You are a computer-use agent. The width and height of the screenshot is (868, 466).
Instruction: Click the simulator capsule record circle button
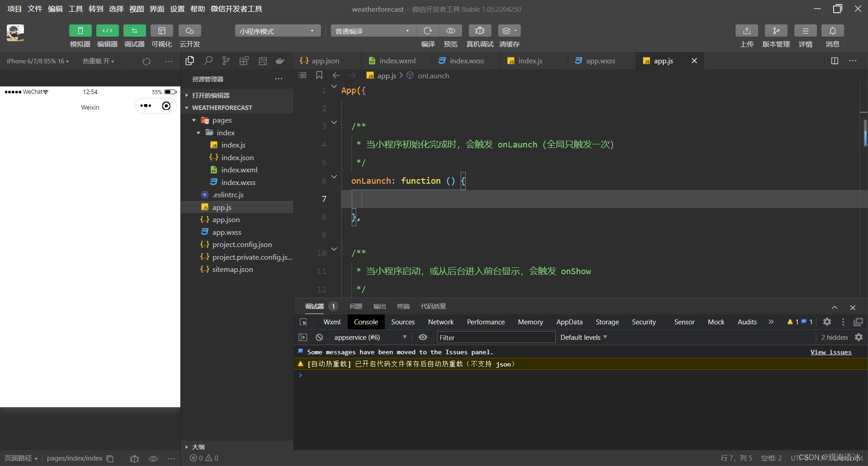(x=166, y=106)
